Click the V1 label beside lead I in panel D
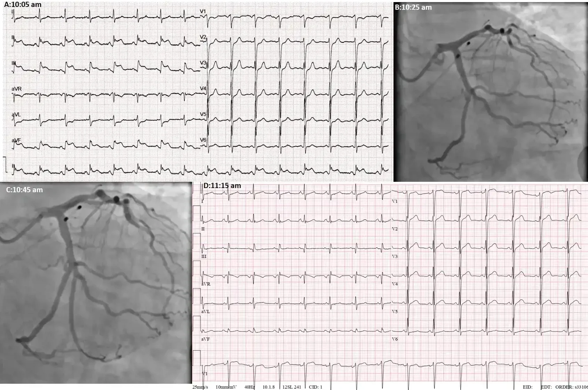 point(395,202)
